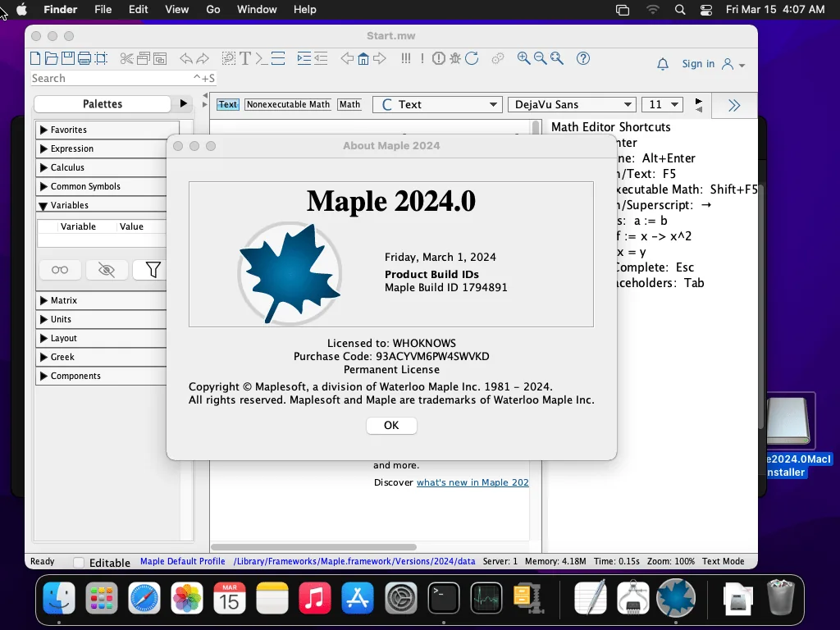This screenshot has height=630, width=840.
Task: Execute entire worksheet with !!! icon
Action: (x=406, y=58)
